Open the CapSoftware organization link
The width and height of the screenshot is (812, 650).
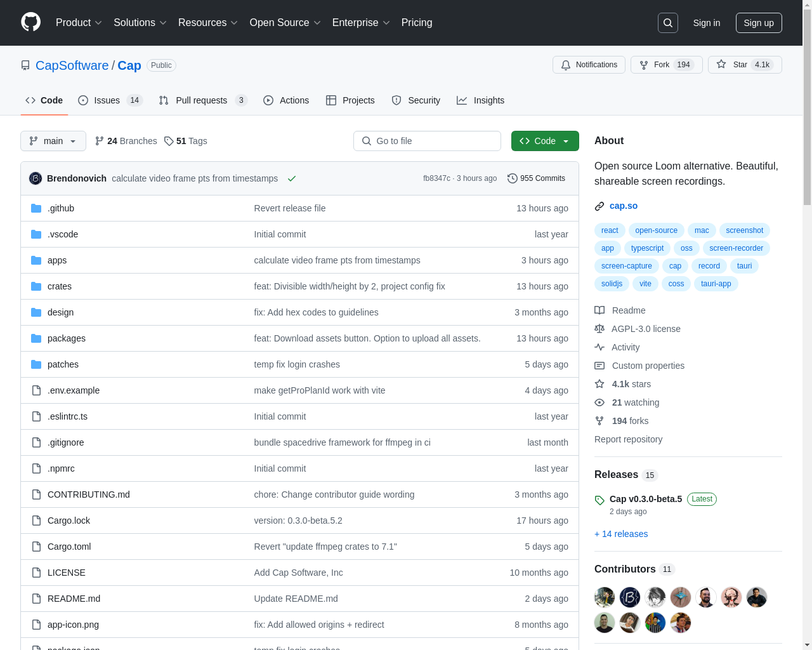pyautogui.click(x=72, y=65)
